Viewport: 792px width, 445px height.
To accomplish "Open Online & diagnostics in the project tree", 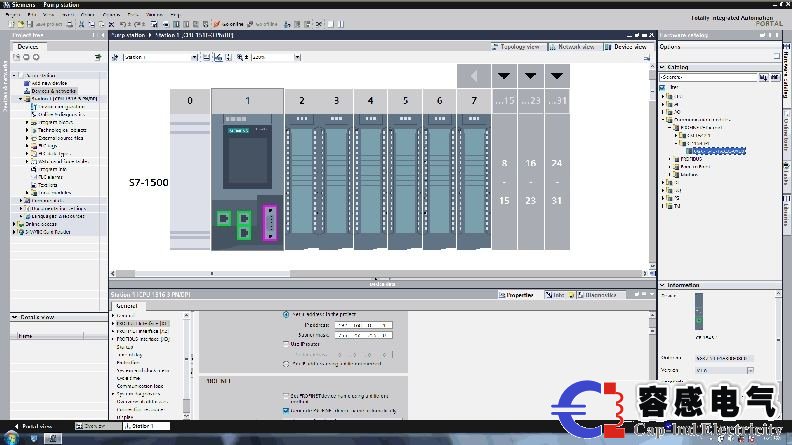I will point(62,114).
